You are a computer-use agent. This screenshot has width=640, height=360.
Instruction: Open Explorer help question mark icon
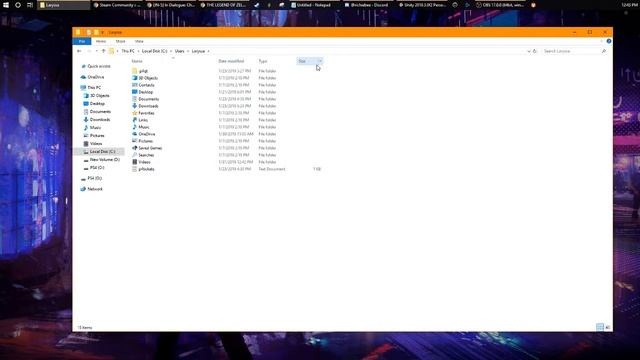[609, 41]
